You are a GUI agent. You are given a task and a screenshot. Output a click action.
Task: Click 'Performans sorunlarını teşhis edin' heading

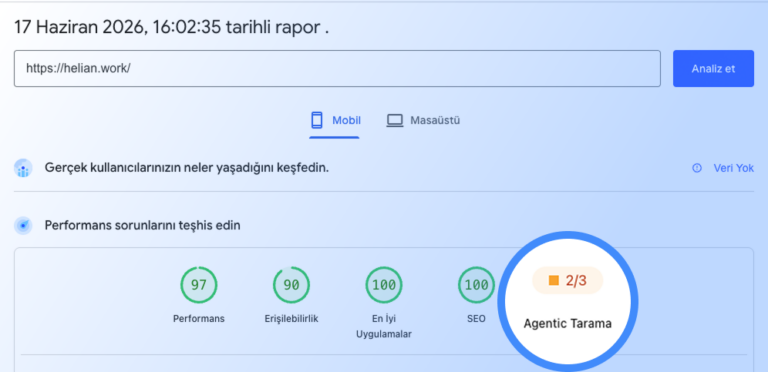coord(143,226)
